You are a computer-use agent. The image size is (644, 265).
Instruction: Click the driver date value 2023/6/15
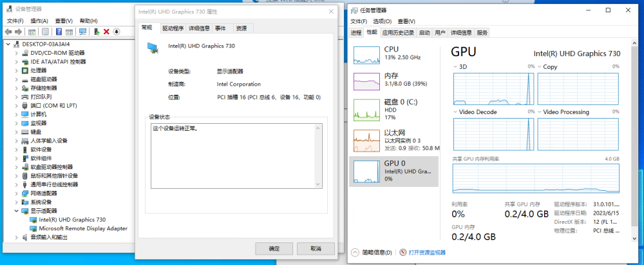tap(606, 213)
